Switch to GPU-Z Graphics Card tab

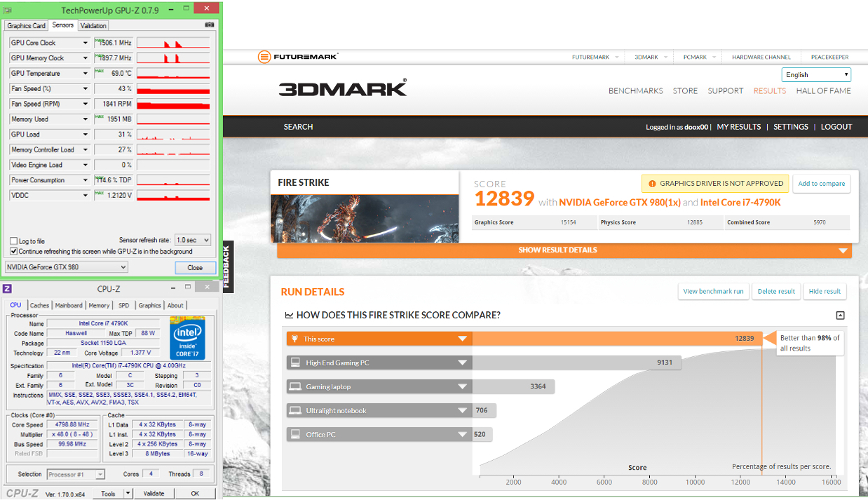tap(27, 26)
